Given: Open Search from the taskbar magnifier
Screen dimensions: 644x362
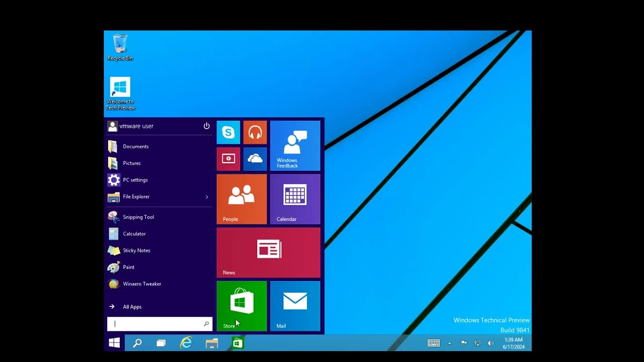Looking at the screenshot, I should (x=137, y=343).
